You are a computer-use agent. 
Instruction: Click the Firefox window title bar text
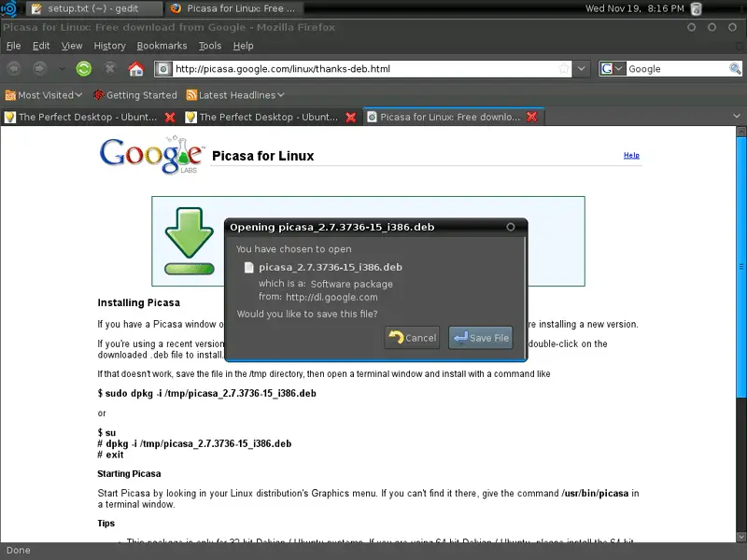pyautogui.click(x=169, y=27)
